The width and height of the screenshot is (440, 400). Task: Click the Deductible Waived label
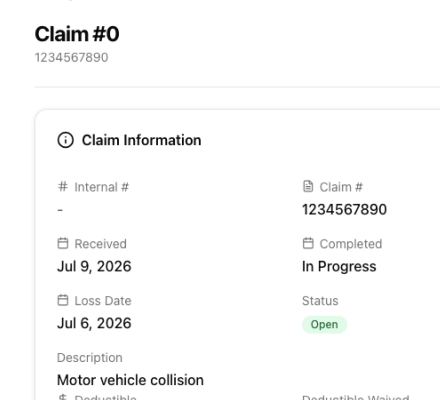click(356, 397)
